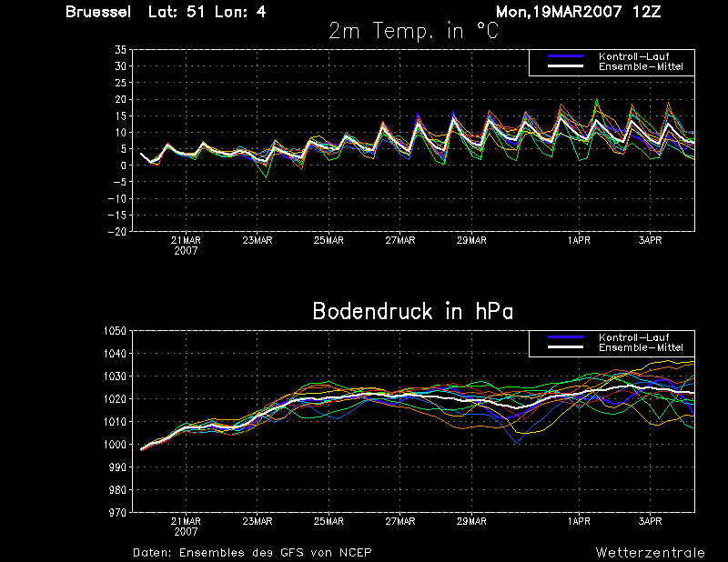
Task: Click the -20 value on temperature axis
Action: [116, 232]
